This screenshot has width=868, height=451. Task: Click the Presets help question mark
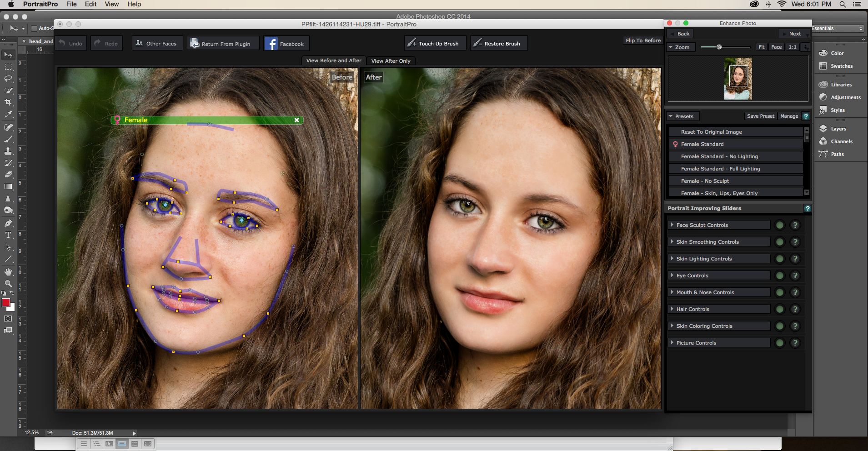(x=806, y=116)
